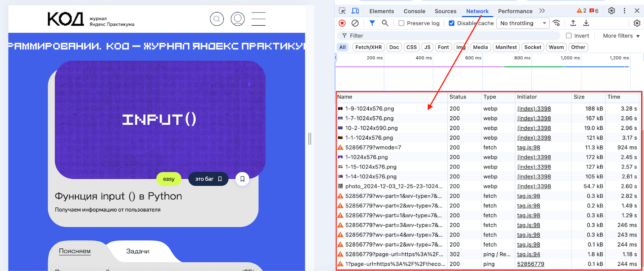Open the No throttling dropdown
The height and width of the screenshot is (271, 644).
click(x=522, y=23)
